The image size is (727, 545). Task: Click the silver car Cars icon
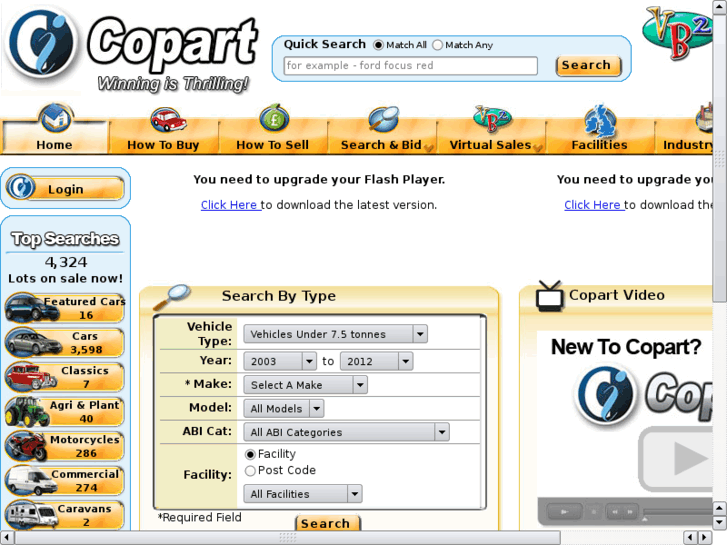[x=32, y=341]
